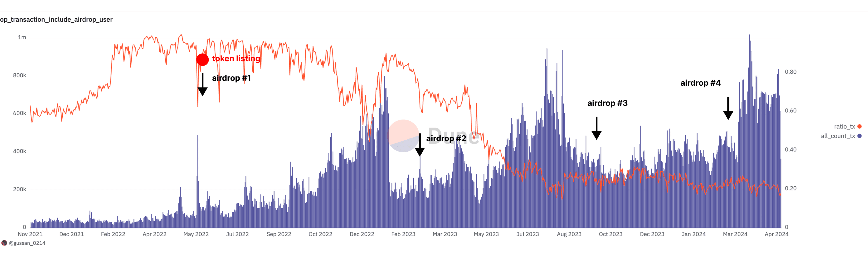Click the 1m left axis value
Image resolution: width=868 pixels, height=263 pixels.
click(22, 37)
